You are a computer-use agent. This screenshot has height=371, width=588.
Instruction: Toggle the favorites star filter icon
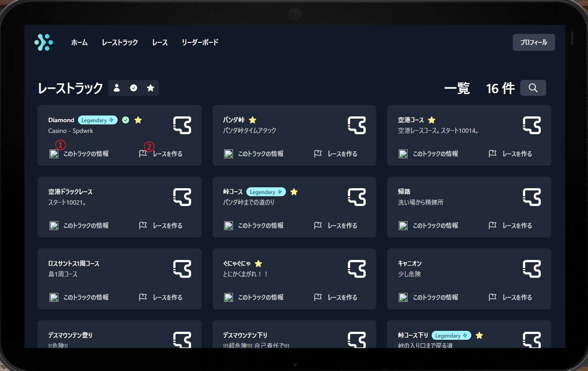pos(151,88)
